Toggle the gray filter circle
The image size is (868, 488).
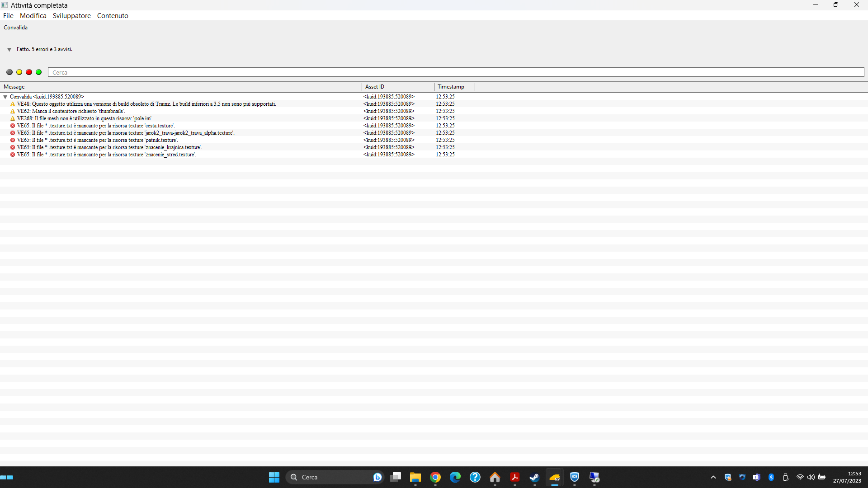click(9, 72)
